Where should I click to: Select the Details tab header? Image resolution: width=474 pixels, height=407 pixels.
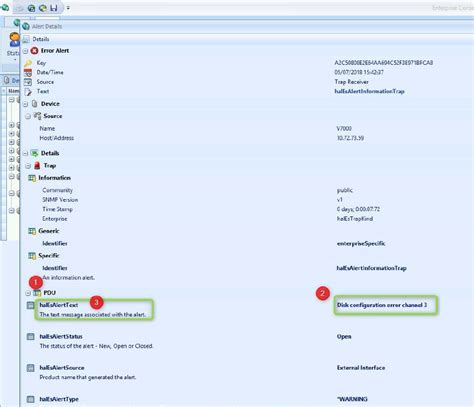coord(41,39)
